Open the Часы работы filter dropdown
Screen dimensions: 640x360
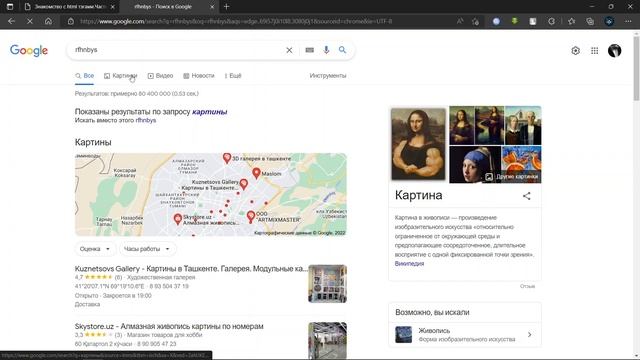click(147, 249)
